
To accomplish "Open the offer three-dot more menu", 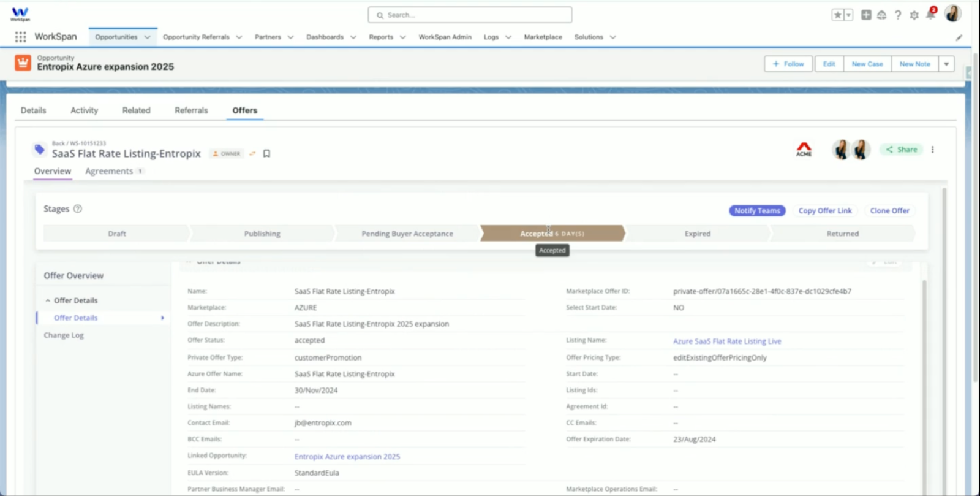I will 933,150.
